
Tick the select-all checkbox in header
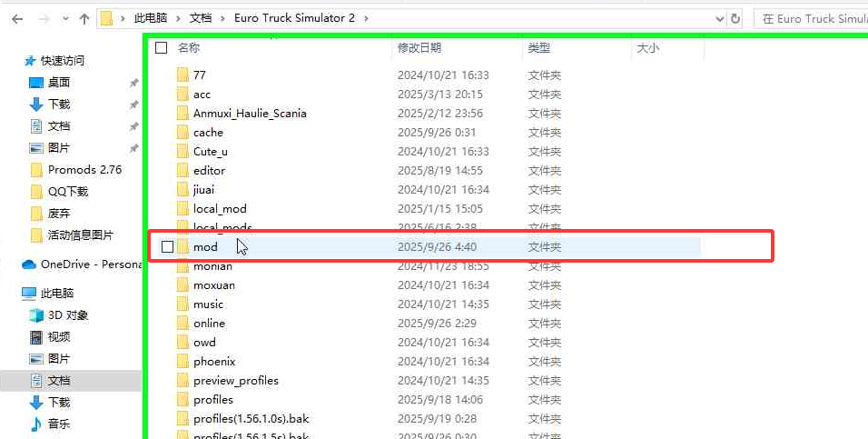click(161, 47)
